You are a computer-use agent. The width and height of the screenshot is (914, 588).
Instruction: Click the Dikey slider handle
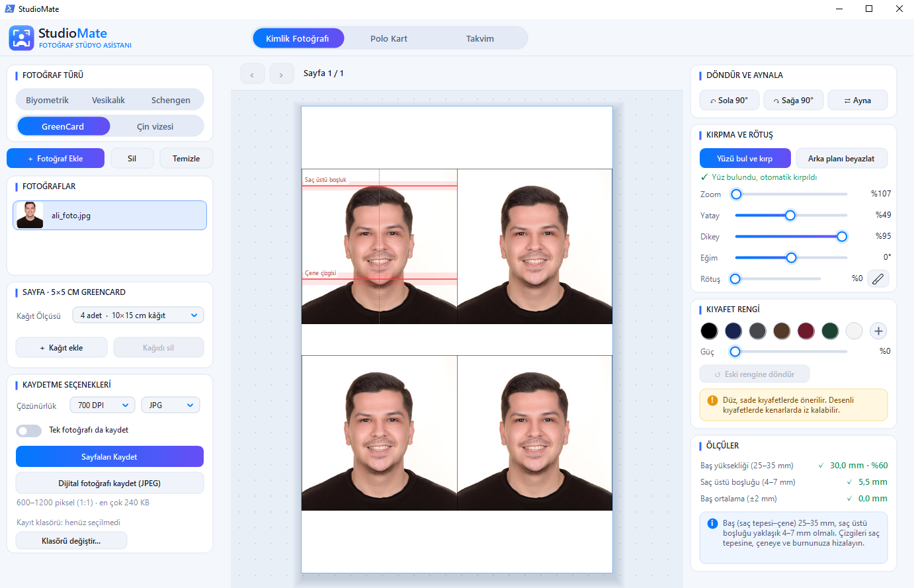(842, 237)
